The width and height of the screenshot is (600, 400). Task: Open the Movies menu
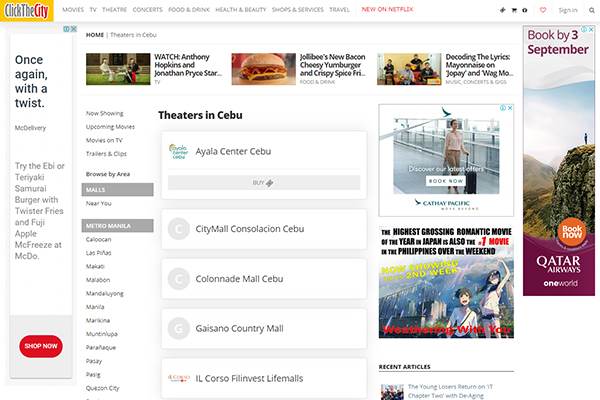pos(73,10)
